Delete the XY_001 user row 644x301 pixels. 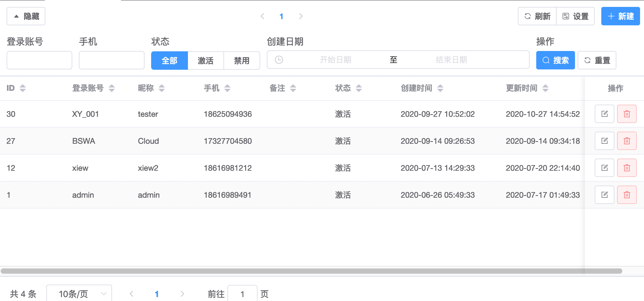pos(627,114)
